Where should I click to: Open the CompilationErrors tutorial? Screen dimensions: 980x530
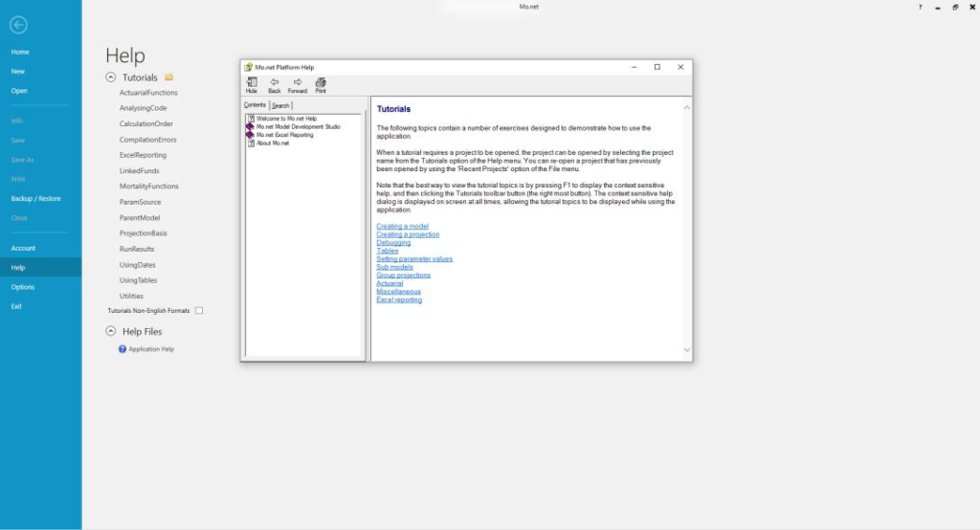coord(148,140)
